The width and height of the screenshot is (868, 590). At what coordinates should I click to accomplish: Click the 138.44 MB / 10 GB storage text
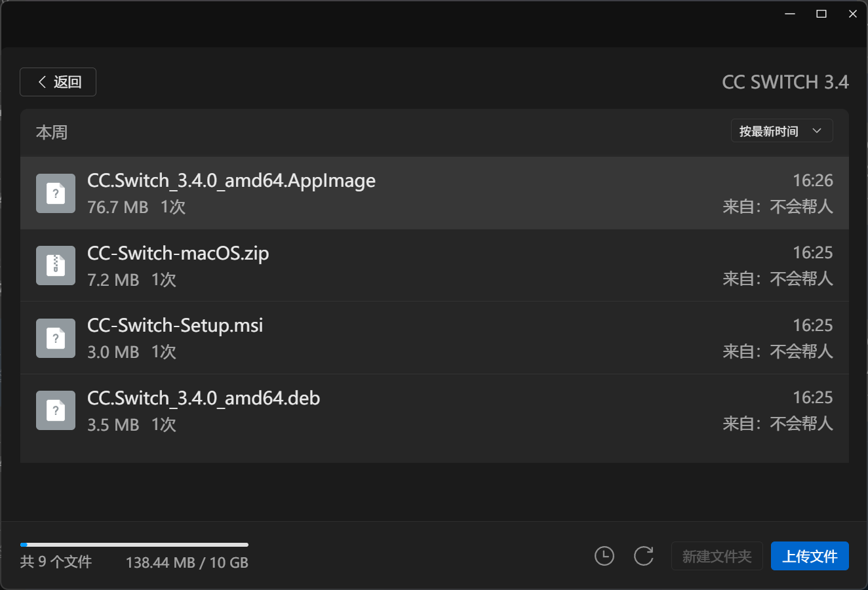tap(187, 562)
